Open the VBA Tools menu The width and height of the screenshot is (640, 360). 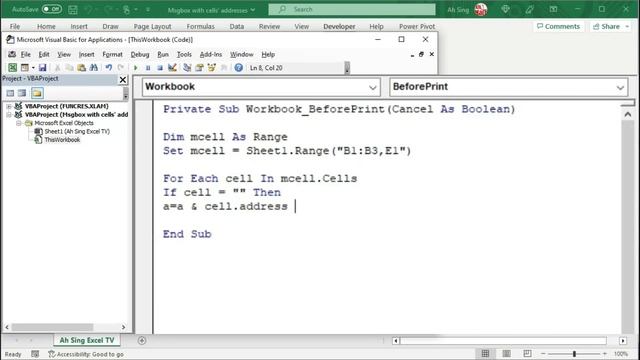pyautogui.click(x=184, y=54)
